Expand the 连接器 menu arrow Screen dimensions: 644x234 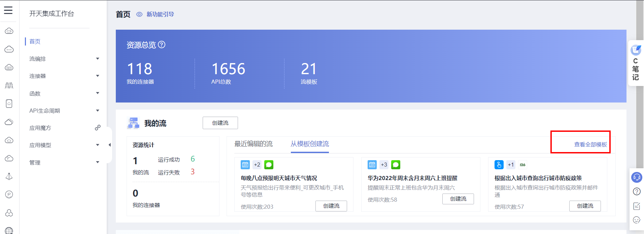(x=98, y=76)
